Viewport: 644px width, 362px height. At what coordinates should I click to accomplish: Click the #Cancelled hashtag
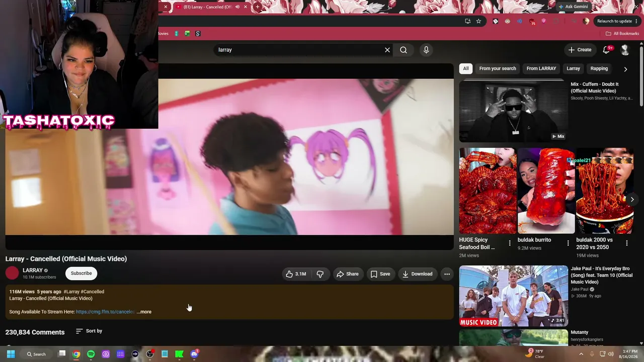(x=93, y=292)
